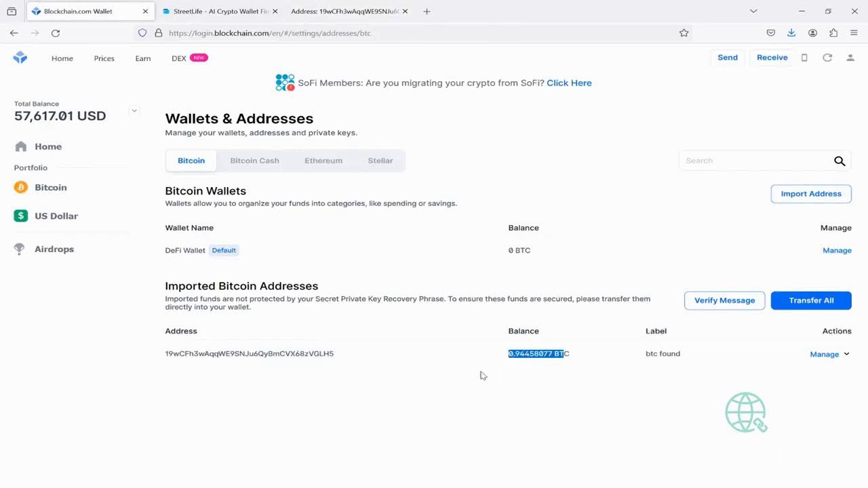The width and height of the screenshot is (868, 488).
Task: Go back with the browser back arrow
Action: [14, 33]
